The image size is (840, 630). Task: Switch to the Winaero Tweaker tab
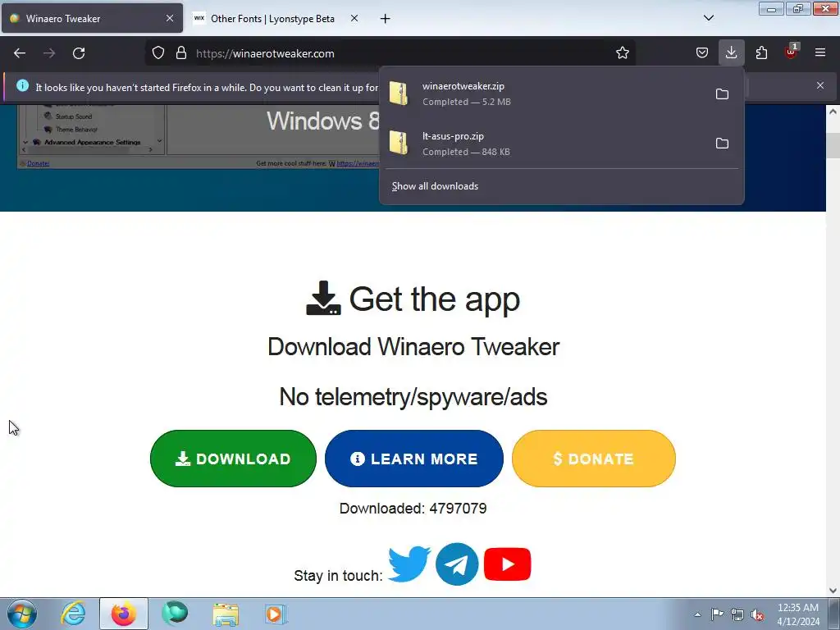pyautogui.click(x=92, y=19)
